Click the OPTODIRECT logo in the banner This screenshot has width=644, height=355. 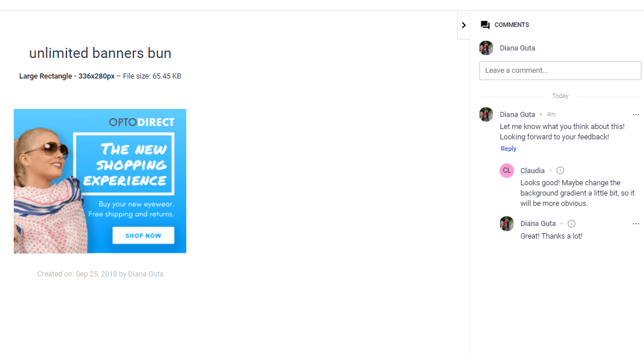(x=142, y=122)
